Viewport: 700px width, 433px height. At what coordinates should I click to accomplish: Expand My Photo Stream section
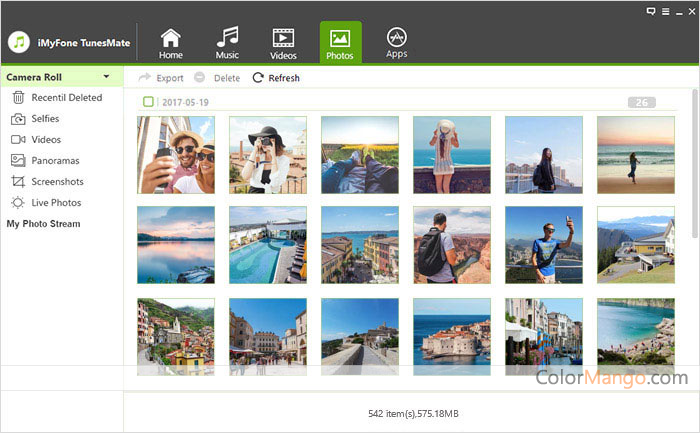[x=43, y=224]
